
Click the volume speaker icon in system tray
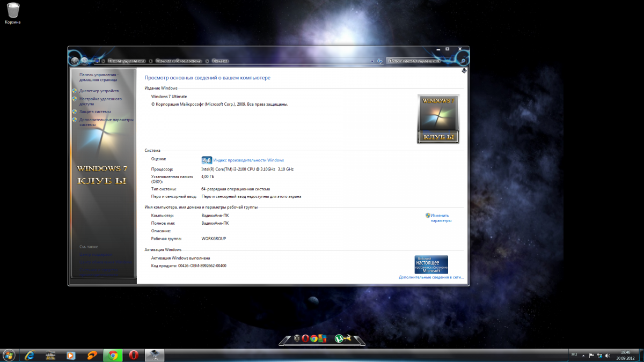[607, 355]
